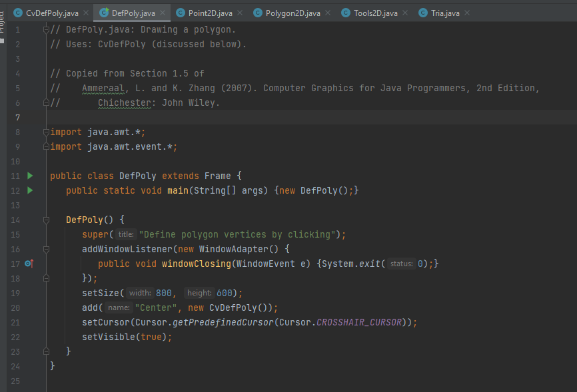This screenshot has height=392, width=577.
Task: Click the string "Center"
Action: (x=156, y=307)
